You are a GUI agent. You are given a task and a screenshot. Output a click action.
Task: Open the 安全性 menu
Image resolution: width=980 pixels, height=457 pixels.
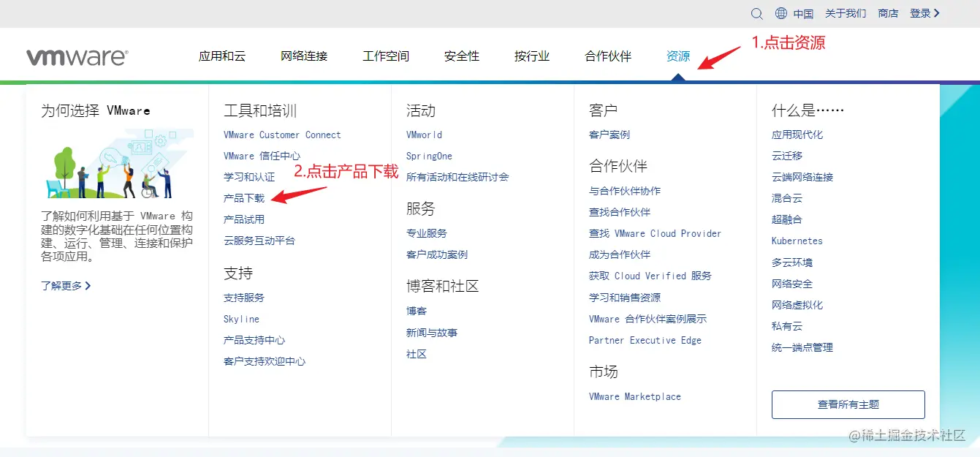click(462, 56)
